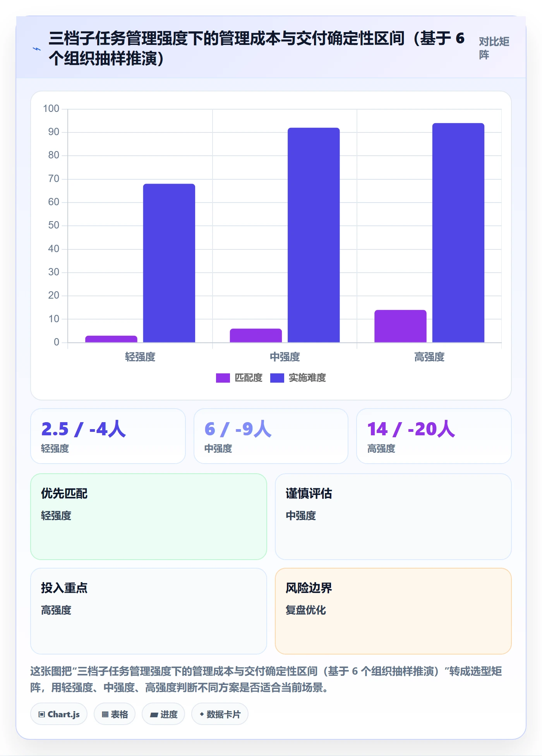The image size is (542, 756).
Task: Select the 投入重点 matrix card
Action: [x=149, y=611]
